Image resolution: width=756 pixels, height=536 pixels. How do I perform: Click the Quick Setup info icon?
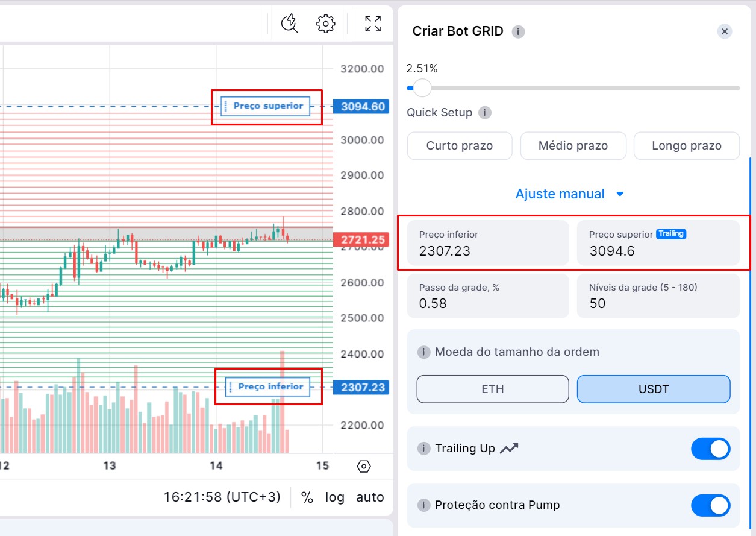click(x=484, y=113)
